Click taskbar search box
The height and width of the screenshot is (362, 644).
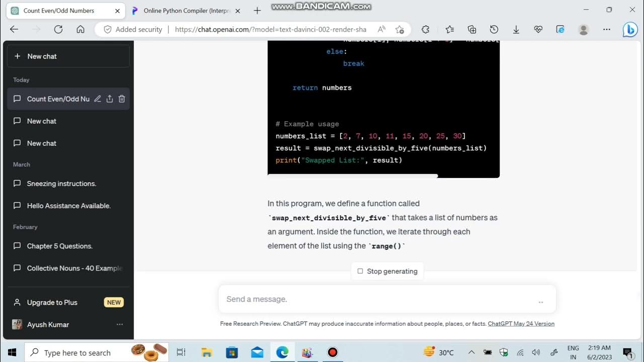[x=97, y=352]
